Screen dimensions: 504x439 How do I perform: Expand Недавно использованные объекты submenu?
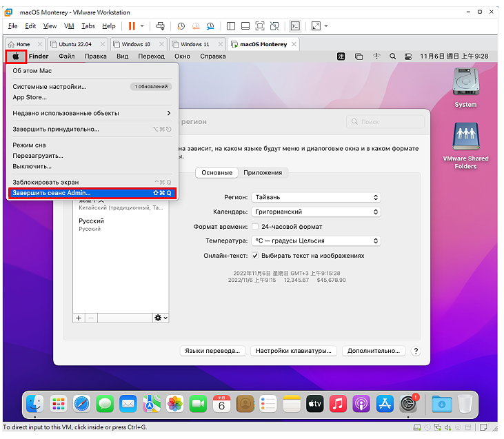pos(92,113)
